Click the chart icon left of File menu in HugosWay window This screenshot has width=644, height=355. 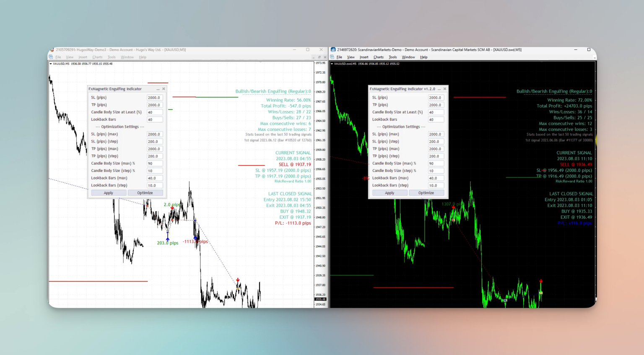[x=51, y=57]
